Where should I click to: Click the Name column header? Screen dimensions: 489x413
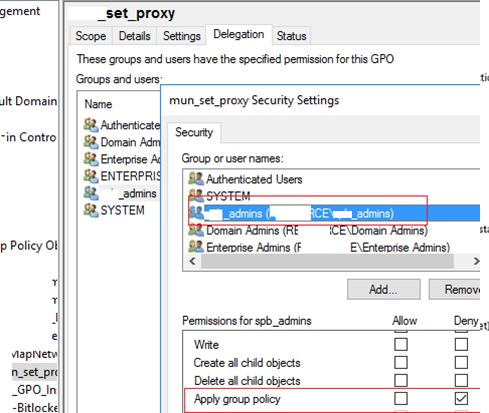tap(98, 104)
